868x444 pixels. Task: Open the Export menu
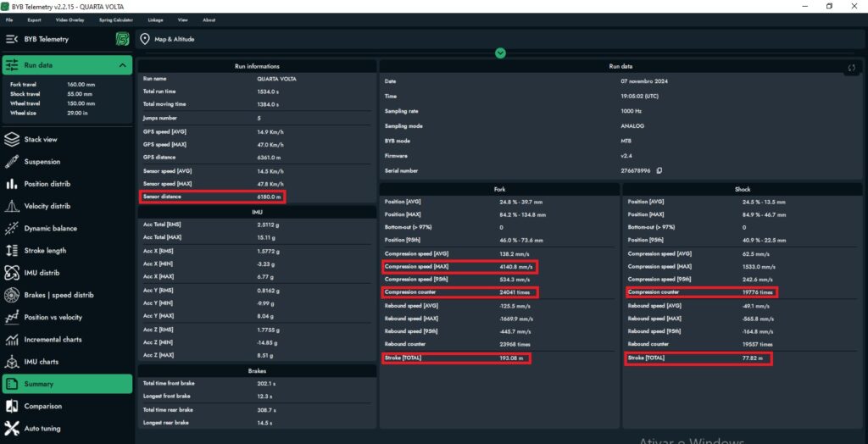point(34,20)
